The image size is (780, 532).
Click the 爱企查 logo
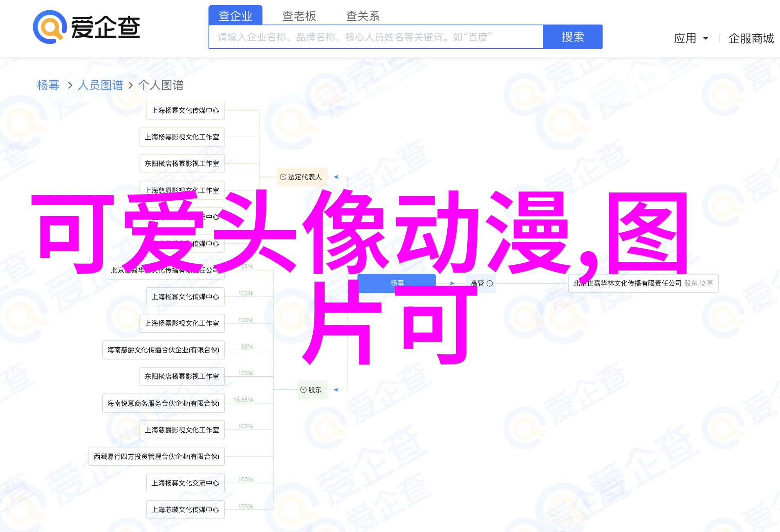click(87, 27)
